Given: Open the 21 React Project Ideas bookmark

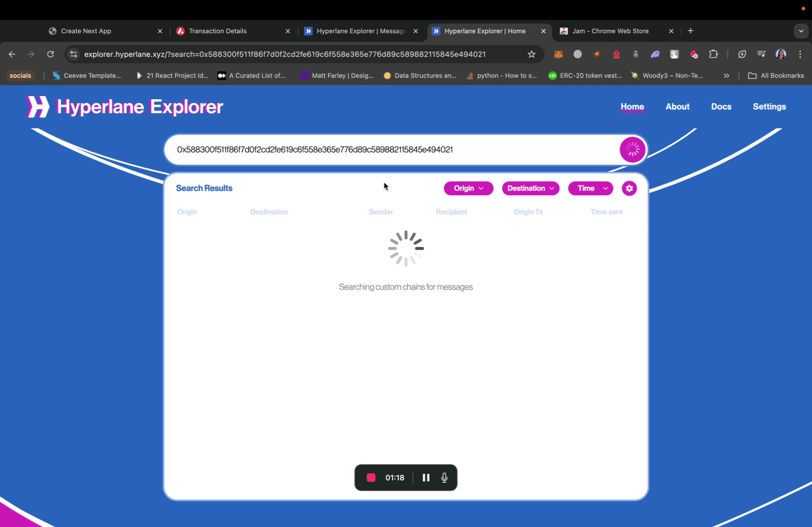Looking at the screenshot, I should click(x=172, y=76).
